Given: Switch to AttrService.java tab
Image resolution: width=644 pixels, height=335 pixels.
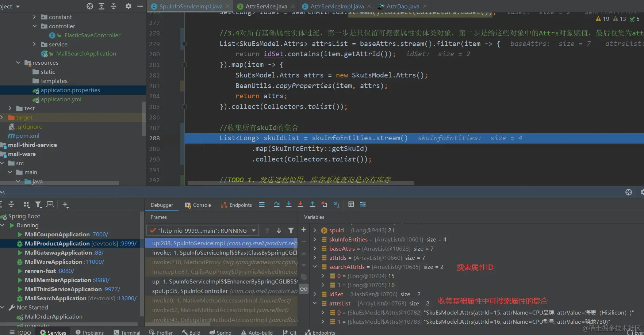Looking at the screenshot, I should (266, 6).
